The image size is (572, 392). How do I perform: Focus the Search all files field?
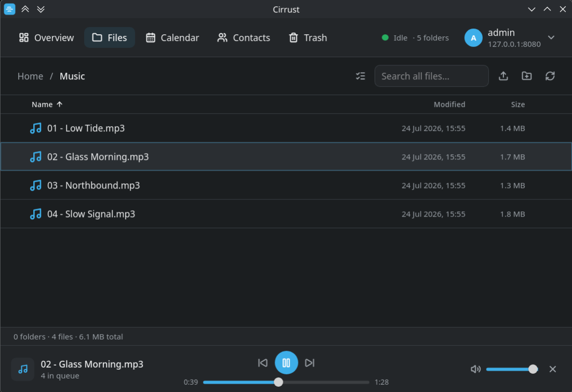pos(431,76)
